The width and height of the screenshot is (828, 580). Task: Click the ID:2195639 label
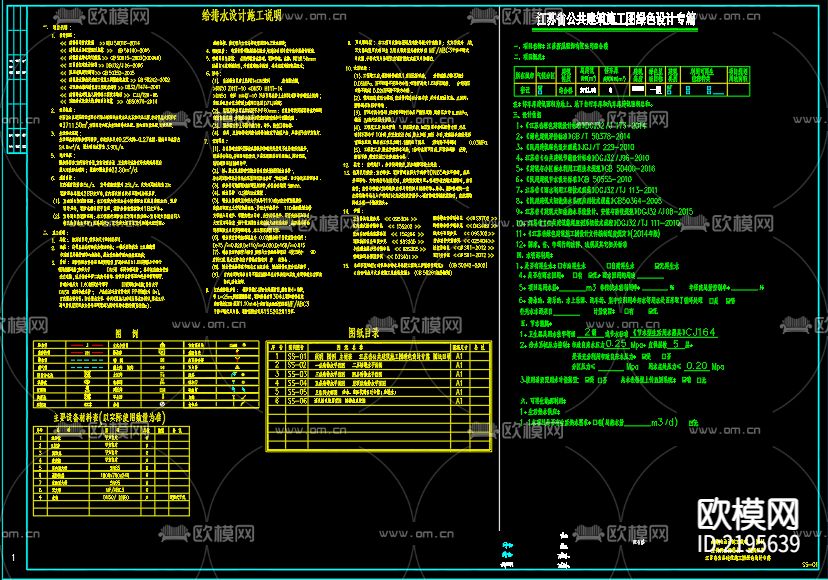pos(748,544)
